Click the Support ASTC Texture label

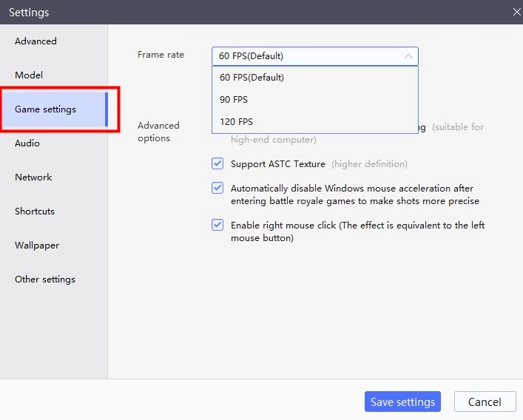[278, 164]
